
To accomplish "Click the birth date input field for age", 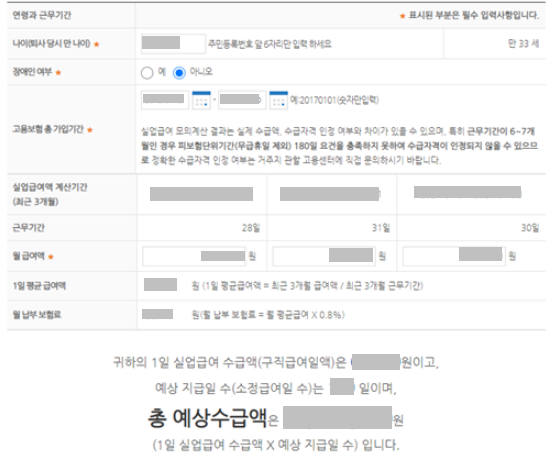I will click(173, 43).
